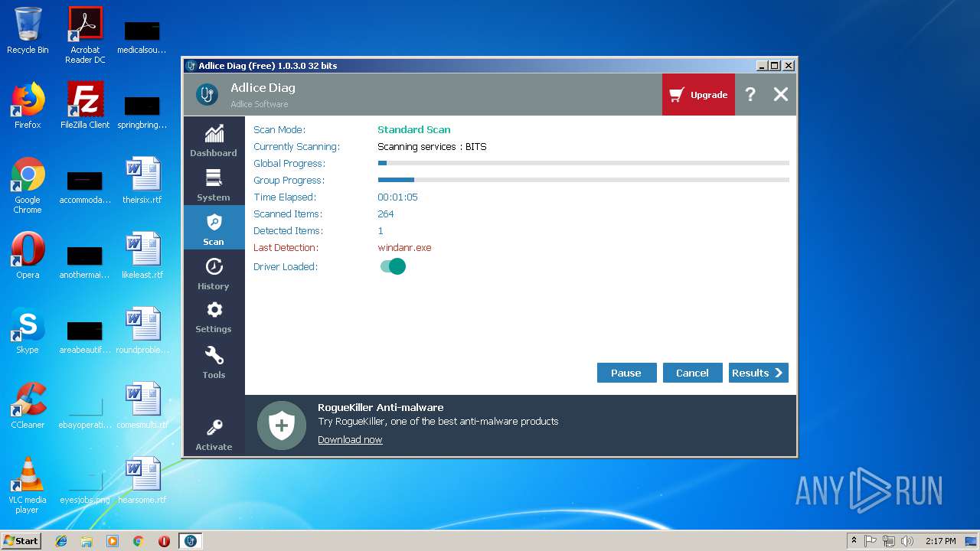The width and height of the screenshot is (980, 551).
Task: Close Adlice Diag with header X icon
Action: point(780,94)
